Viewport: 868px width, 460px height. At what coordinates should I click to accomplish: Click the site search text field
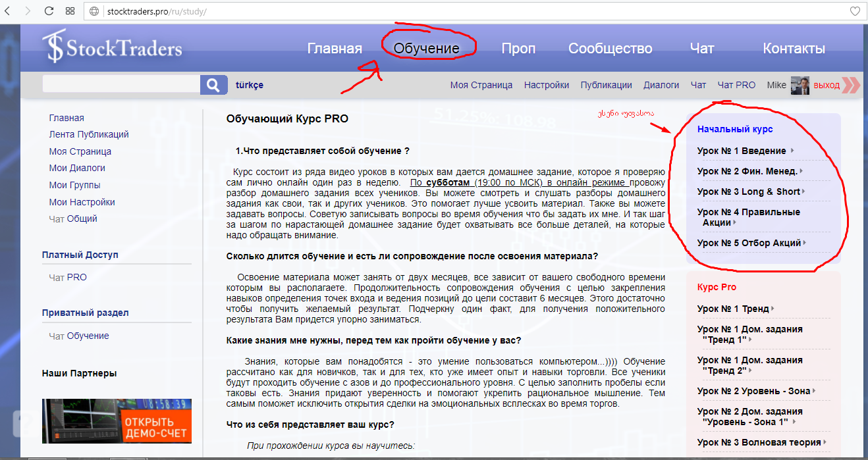click(x=121, y=85)
